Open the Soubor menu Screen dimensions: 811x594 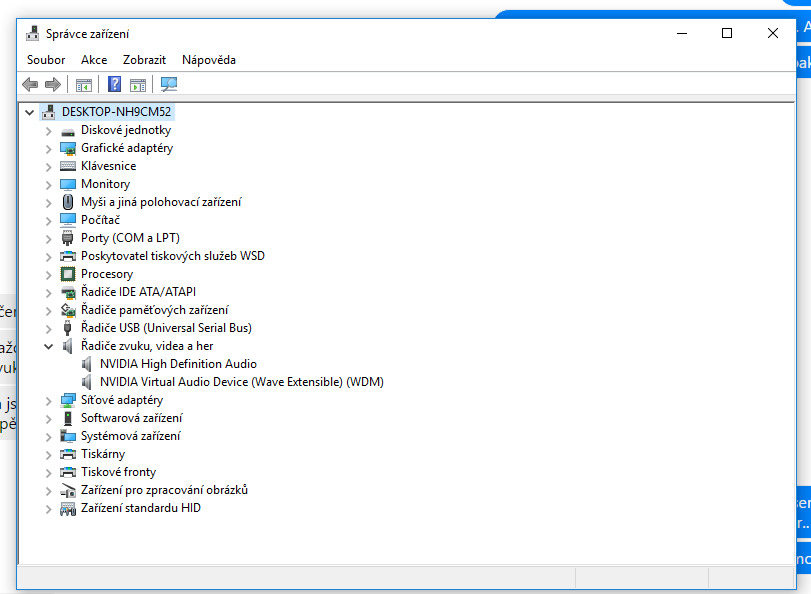46,60
